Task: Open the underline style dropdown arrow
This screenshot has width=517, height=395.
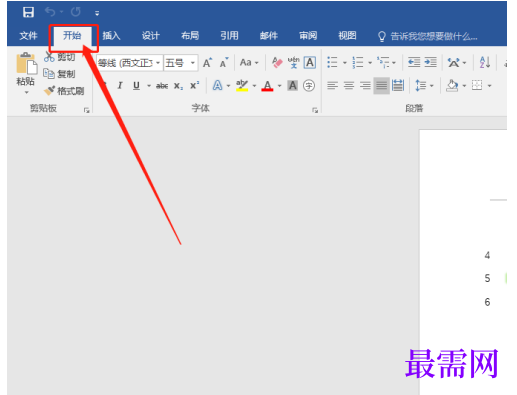Action: tap(149, 86)
